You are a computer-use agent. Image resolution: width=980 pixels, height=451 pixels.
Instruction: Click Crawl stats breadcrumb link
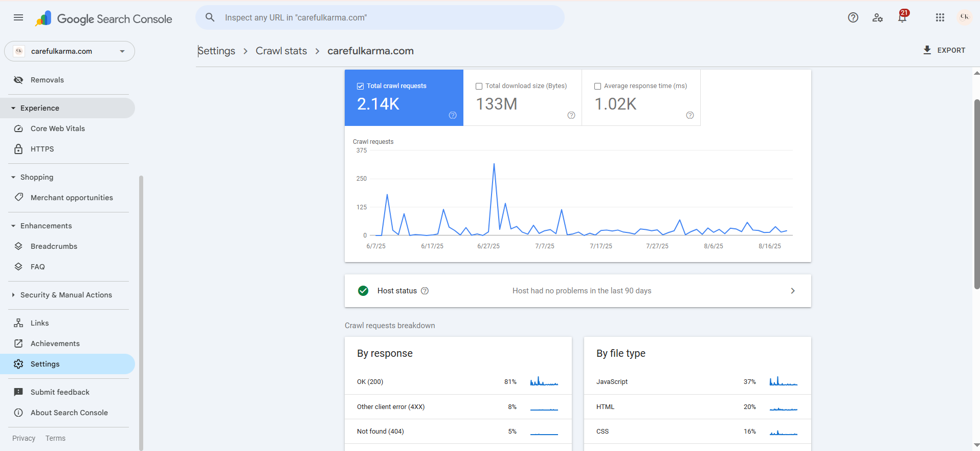[x=281, y=51]
